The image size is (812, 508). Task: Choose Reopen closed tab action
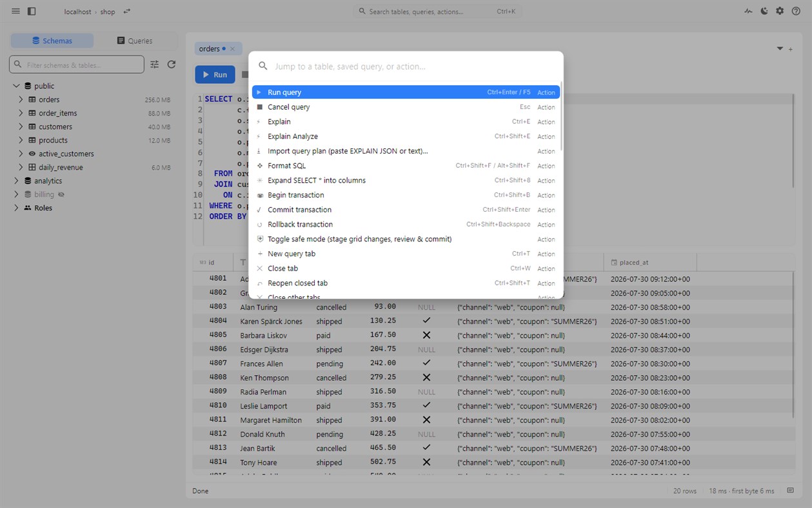(x=406, y=283)
